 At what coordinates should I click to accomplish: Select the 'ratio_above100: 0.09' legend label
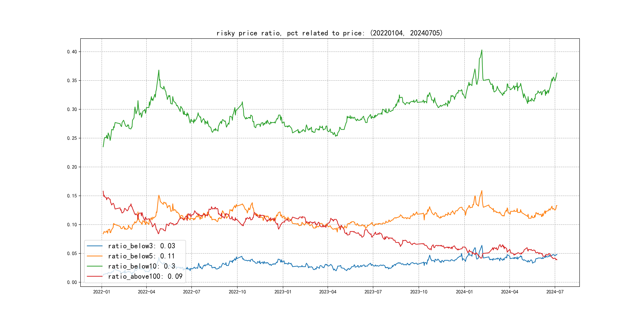tap(145, 276)
